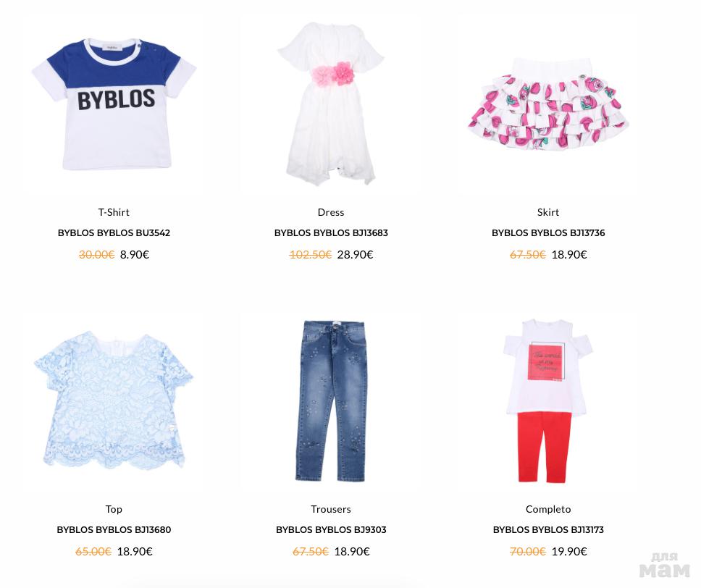Open the light blue lace top image

(x=114, y=400)
